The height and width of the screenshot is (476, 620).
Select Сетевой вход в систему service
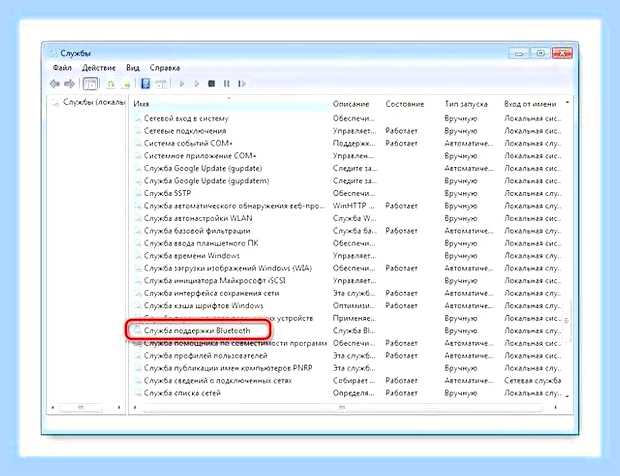click(x=186, y=119)
